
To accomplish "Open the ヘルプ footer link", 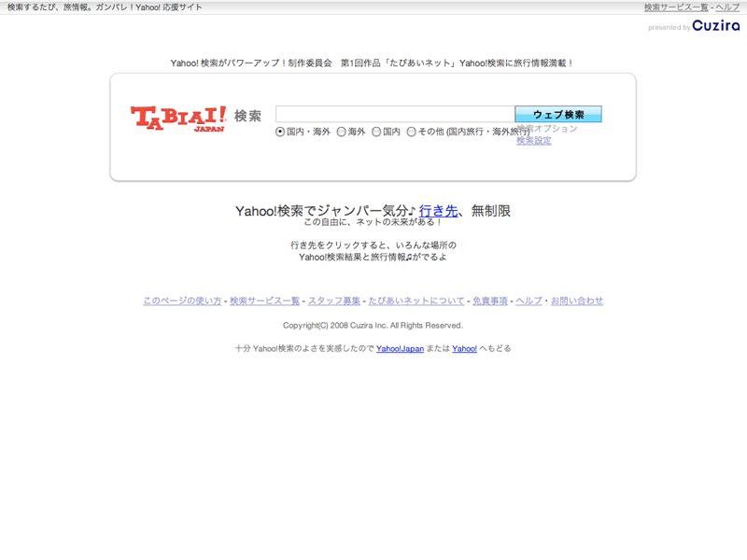I will [x=529, y=301].
